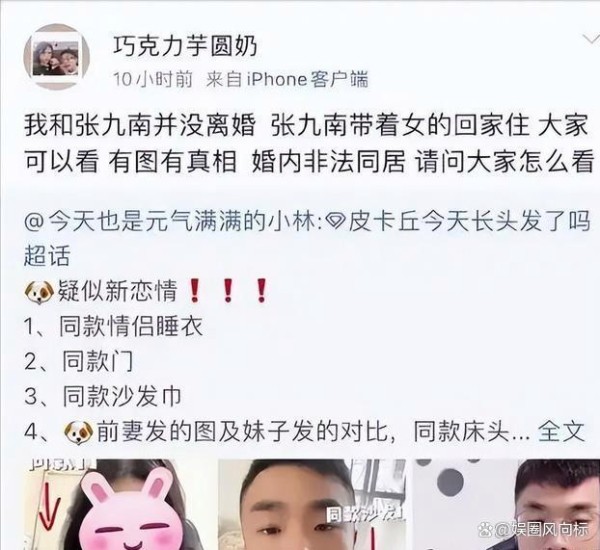This screenshot has height=550, width=600.
Task: Expand the post options chevron at top right
Action: pyautogui.click(x=592, y=39)
